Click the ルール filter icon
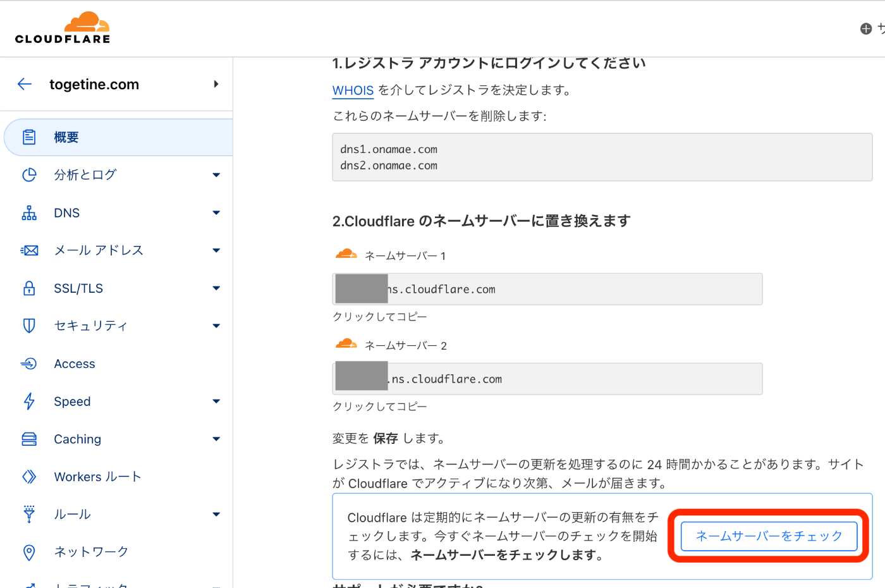 (29, 514)
